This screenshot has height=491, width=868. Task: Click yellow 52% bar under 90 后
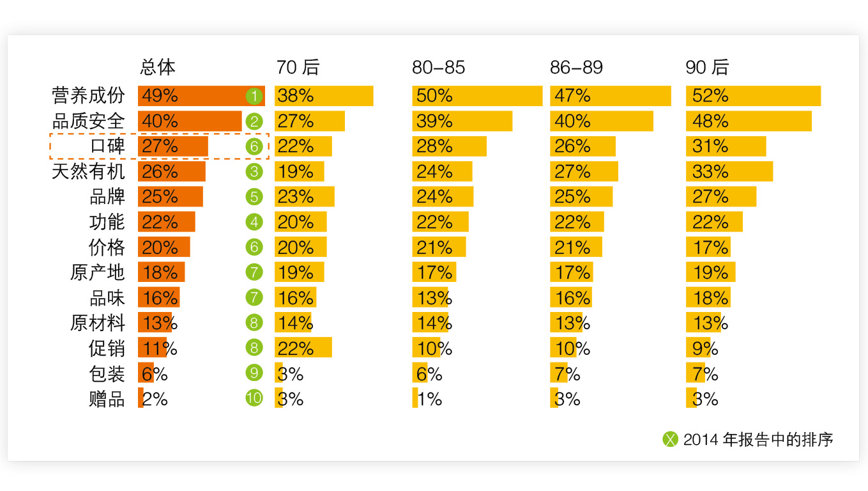[x=754, y=96]
